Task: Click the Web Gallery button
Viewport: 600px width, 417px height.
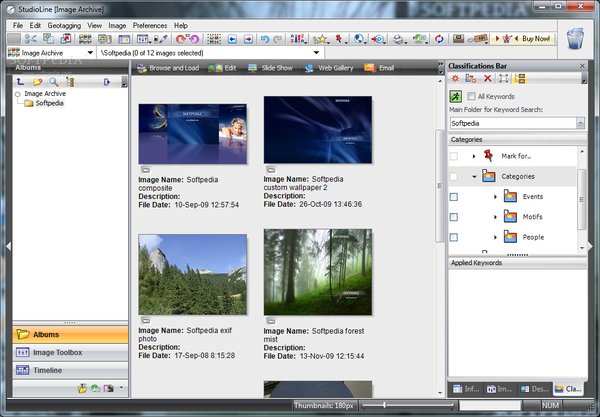Action: [329, 68]
